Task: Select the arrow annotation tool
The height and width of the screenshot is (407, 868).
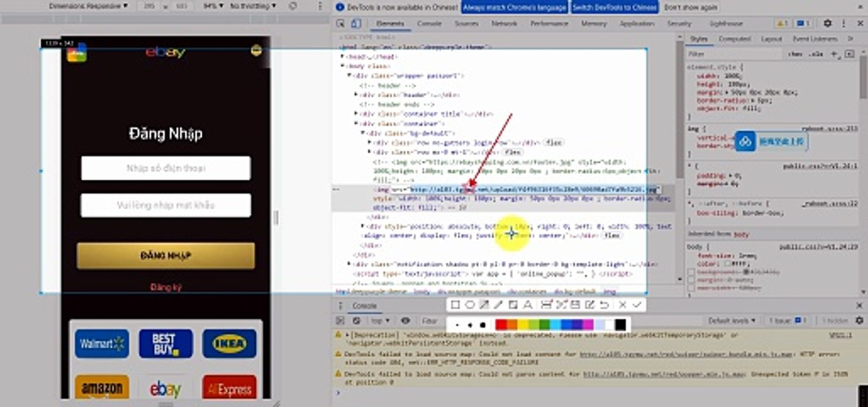Action: tap(484, 305)
